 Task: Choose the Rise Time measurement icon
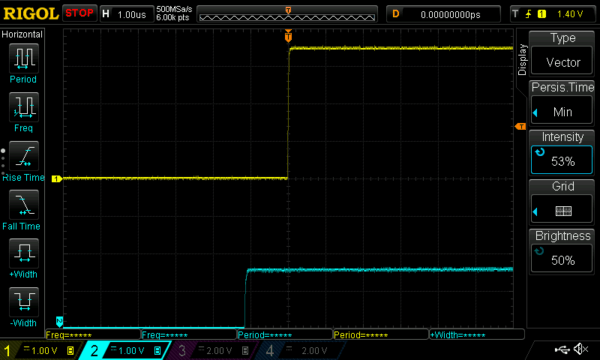click(x=24, y=156)
